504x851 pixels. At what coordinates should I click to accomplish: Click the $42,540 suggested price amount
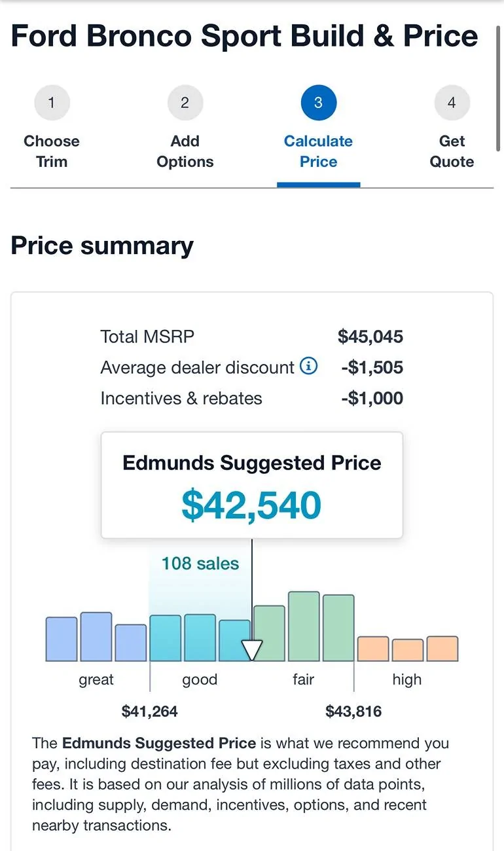(252, 505)
